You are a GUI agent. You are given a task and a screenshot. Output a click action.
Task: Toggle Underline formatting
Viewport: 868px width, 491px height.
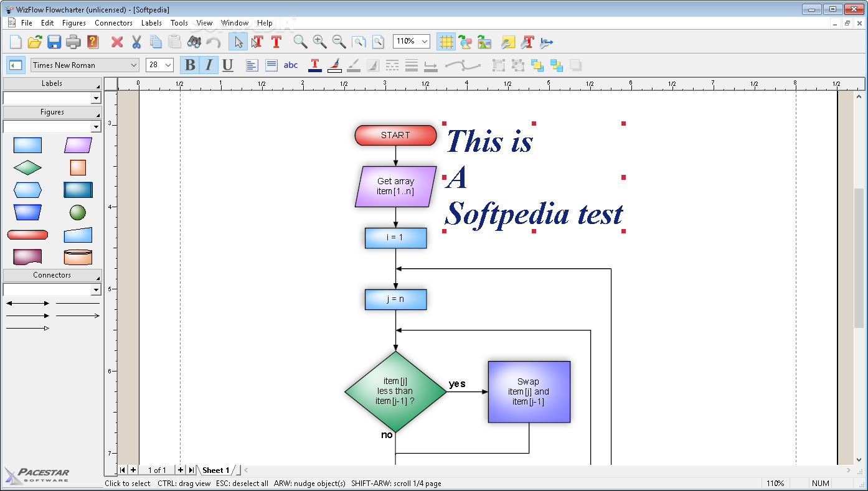tap(228, 65)
